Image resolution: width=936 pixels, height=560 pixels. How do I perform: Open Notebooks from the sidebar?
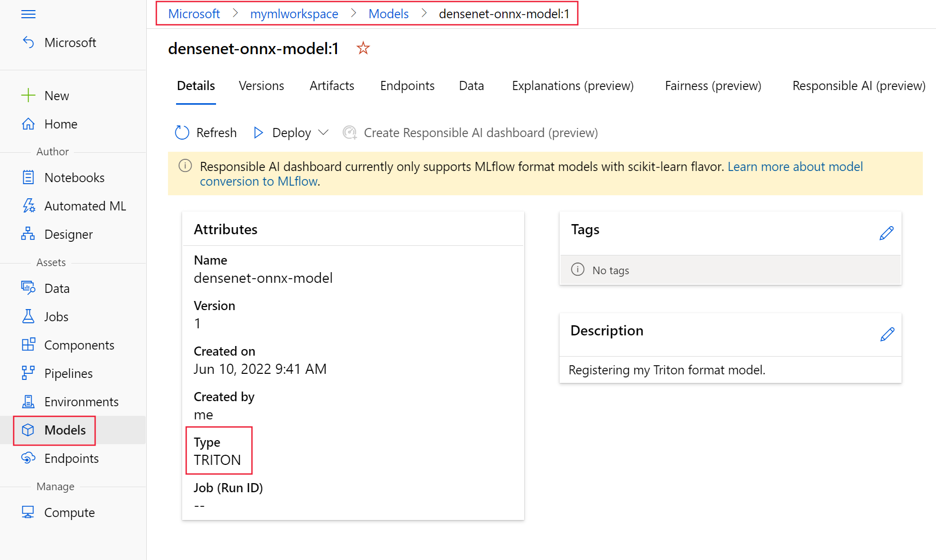[x=74, y=178]
